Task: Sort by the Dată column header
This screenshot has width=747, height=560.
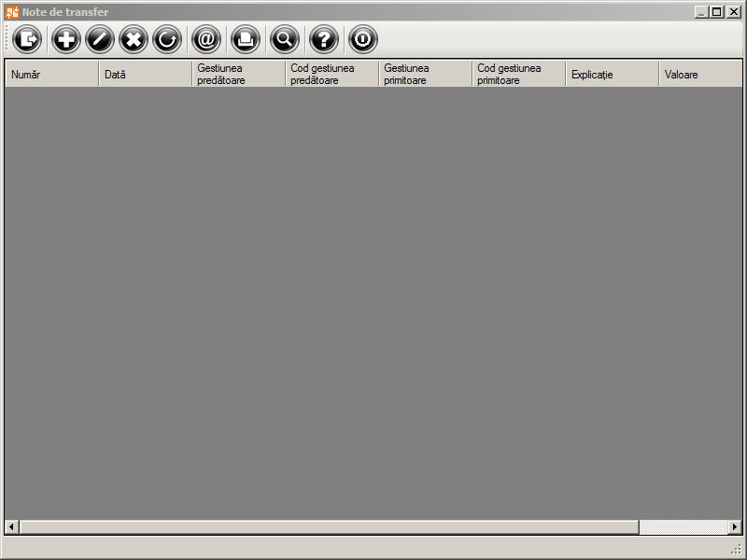Action: click(146, 75)
